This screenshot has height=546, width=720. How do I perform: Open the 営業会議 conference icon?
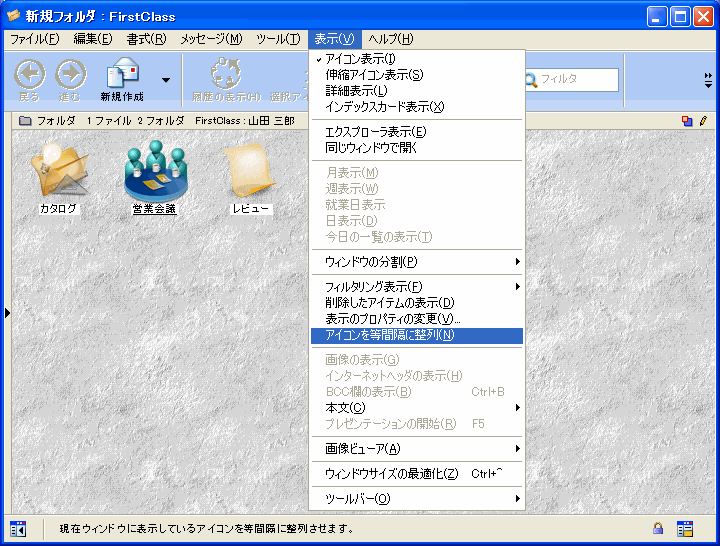153,171
